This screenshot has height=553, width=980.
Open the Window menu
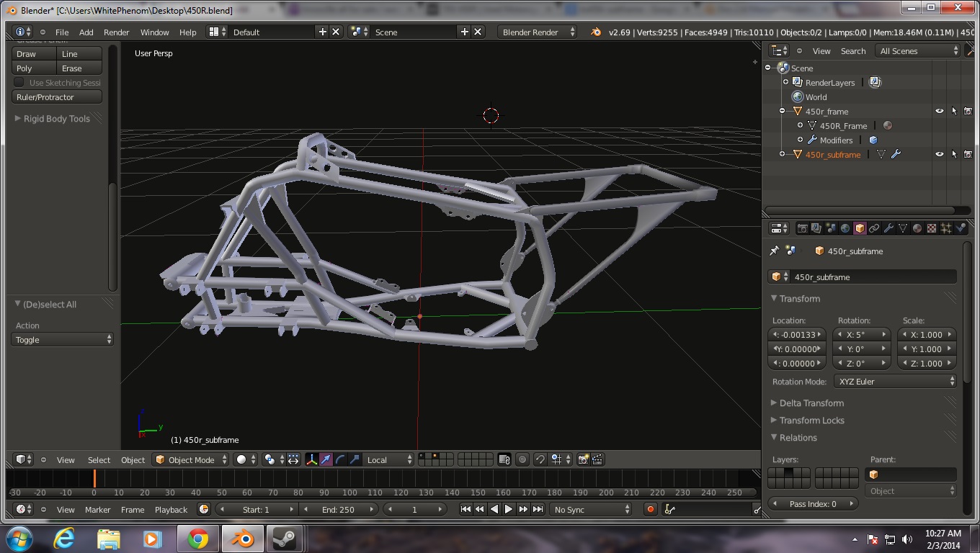pyautogui.click(x=154, y=32)
